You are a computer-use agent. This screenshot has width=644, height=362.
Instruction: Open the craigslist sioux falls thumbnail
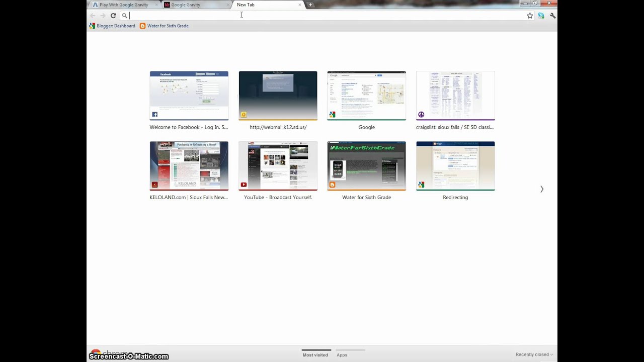[455, 96]
